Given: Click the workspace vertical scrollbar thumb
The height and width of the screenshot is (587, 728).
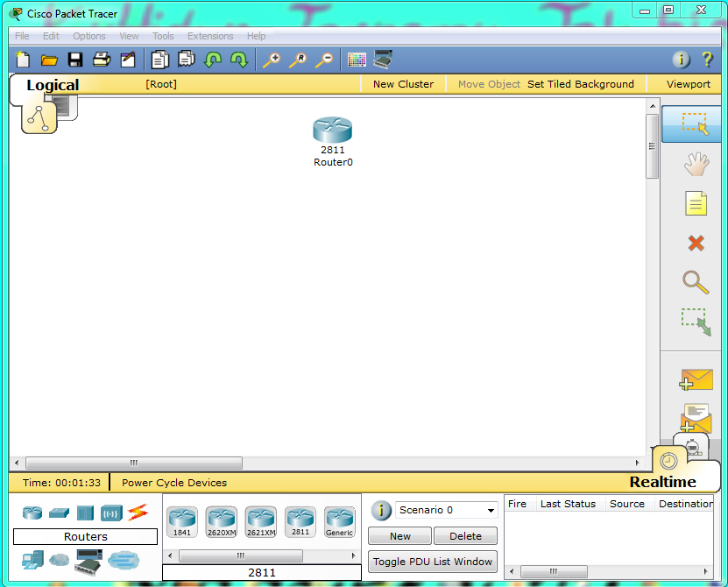Looking at the screenshot, I should (x=652, y=145).
